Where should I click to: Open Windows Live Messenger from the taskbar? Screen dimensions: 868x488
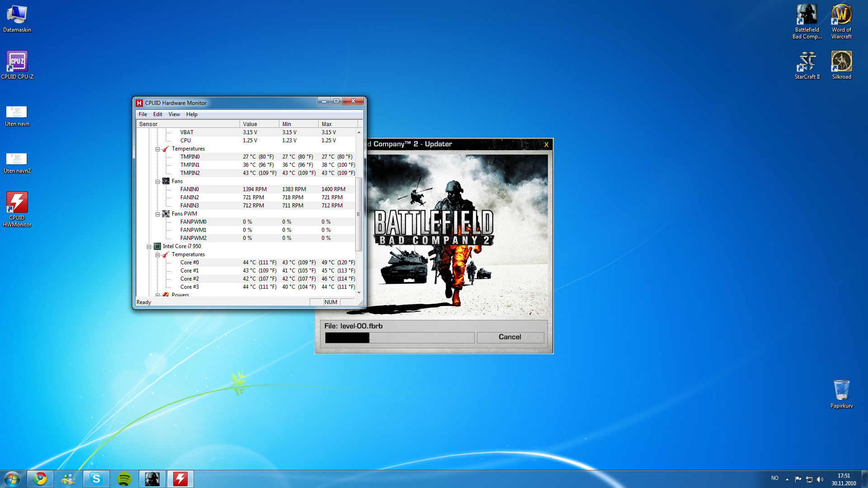[68, 479]
